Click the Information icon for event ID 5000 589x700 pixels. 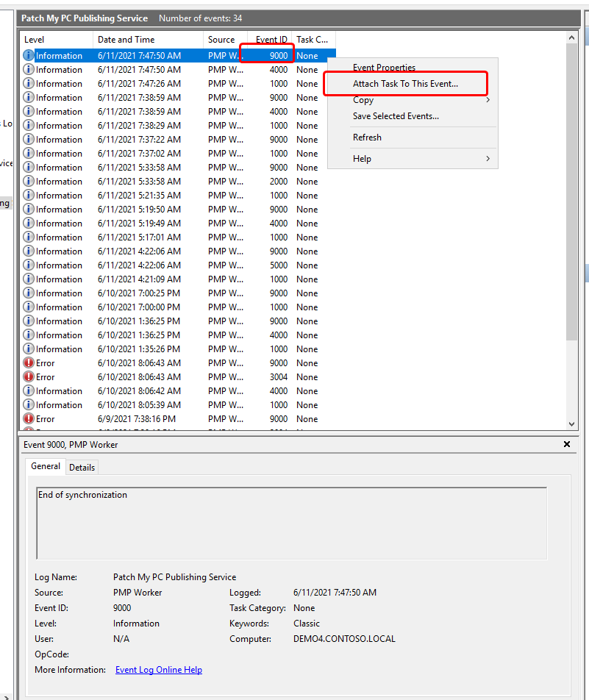tap(29, 265)
